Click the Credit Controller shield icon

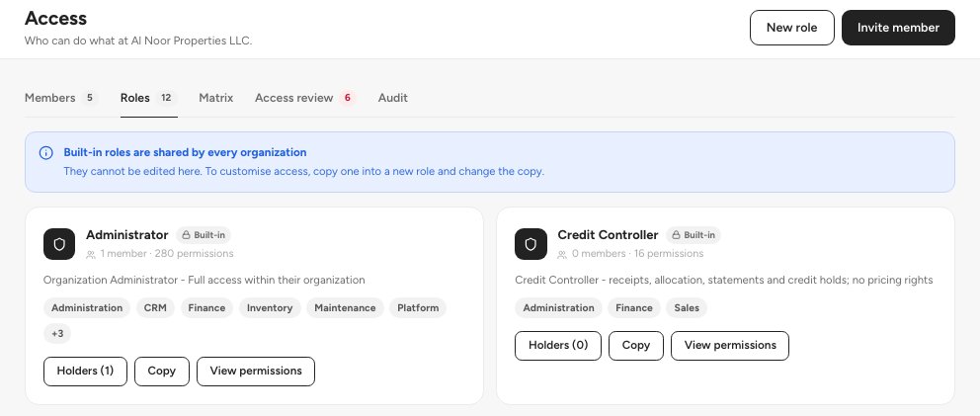click(x=531, y=244)
